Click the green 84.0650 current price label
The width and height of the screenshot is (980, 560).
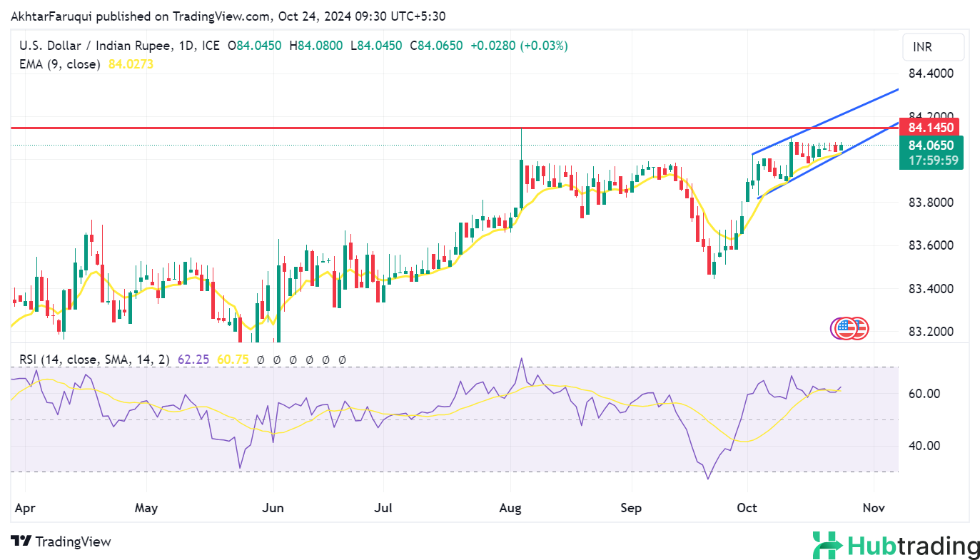(x=931, y=146)
